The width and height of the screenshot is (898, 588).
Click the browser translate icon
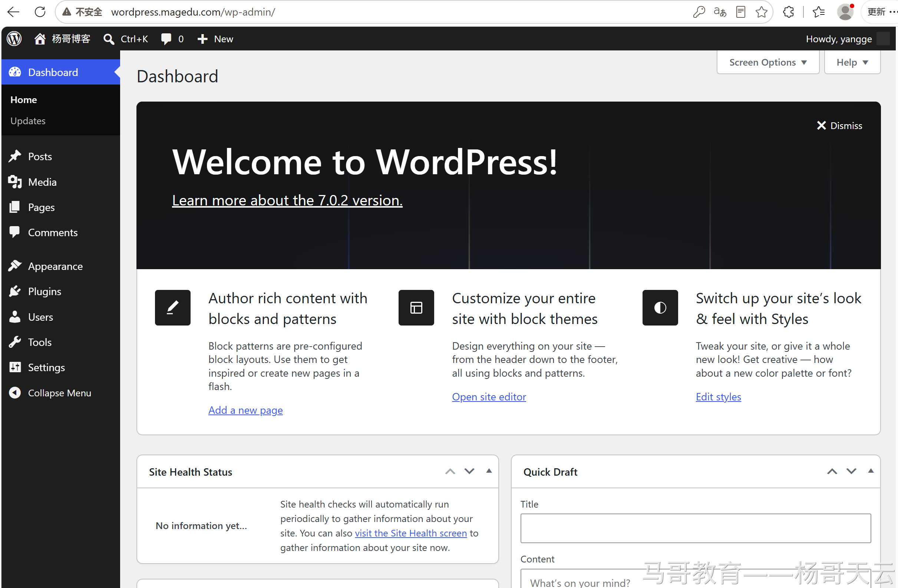(x=720, y=12)
